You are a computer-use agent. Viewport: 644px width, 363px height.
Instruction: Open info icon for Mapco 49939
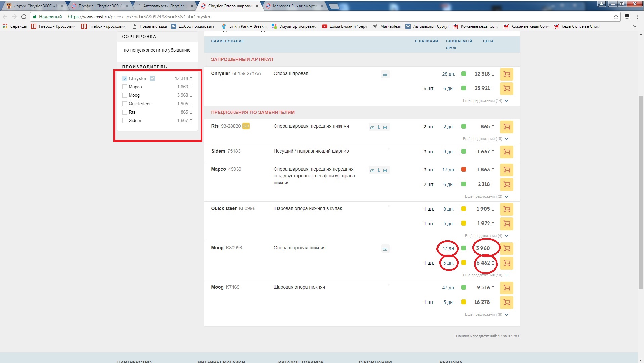click(378, 170)
